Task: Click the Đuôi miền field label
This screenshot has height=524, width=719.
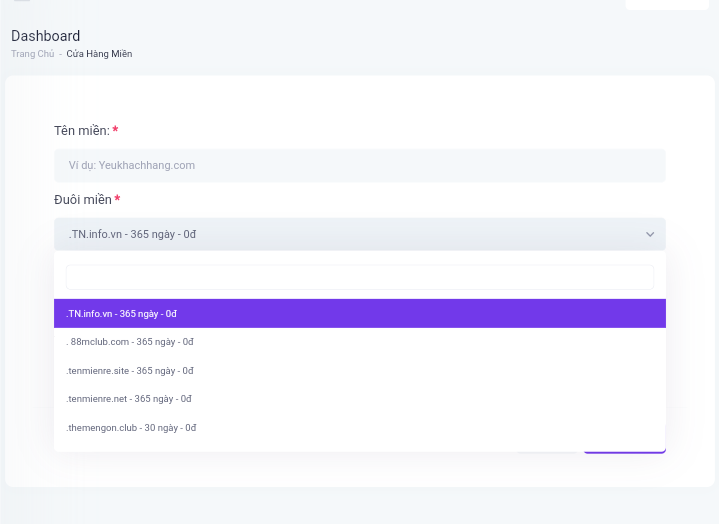Action: pyautogui.click(x=83, y=200)
